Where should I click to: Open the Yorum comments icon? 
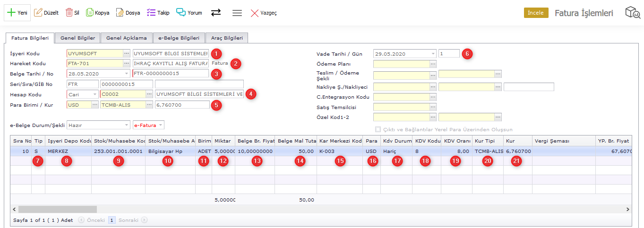pyautogui.click(x=181, y=13)
